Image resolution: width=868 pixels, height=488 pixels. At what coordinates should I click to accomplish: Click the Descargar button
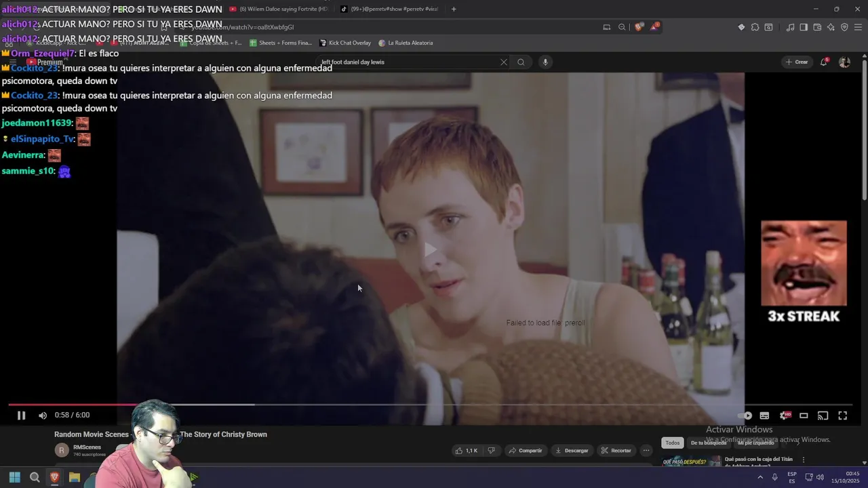[x=572, y=451]
